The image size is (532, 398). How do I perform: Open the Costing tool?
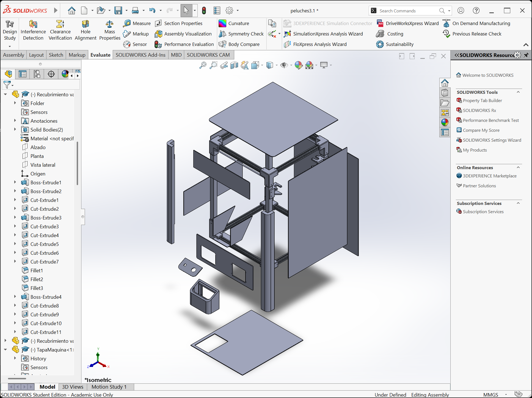pos(390,34)
